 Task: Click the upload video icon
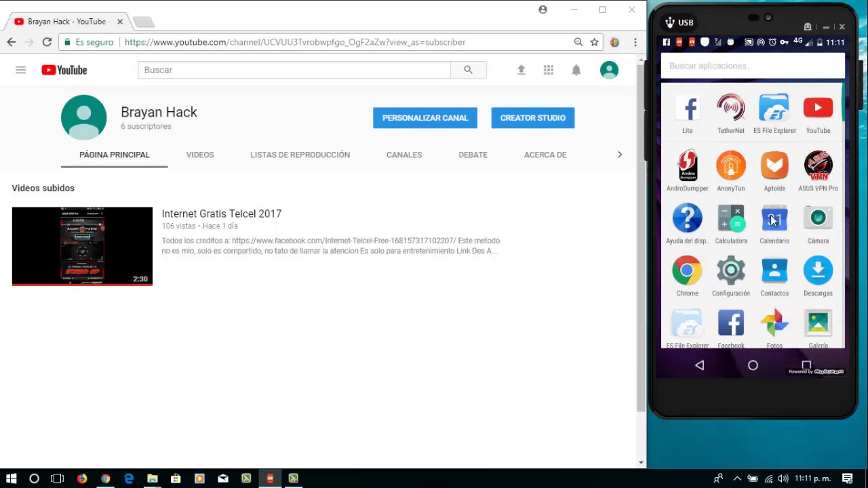tap(521, 70)
